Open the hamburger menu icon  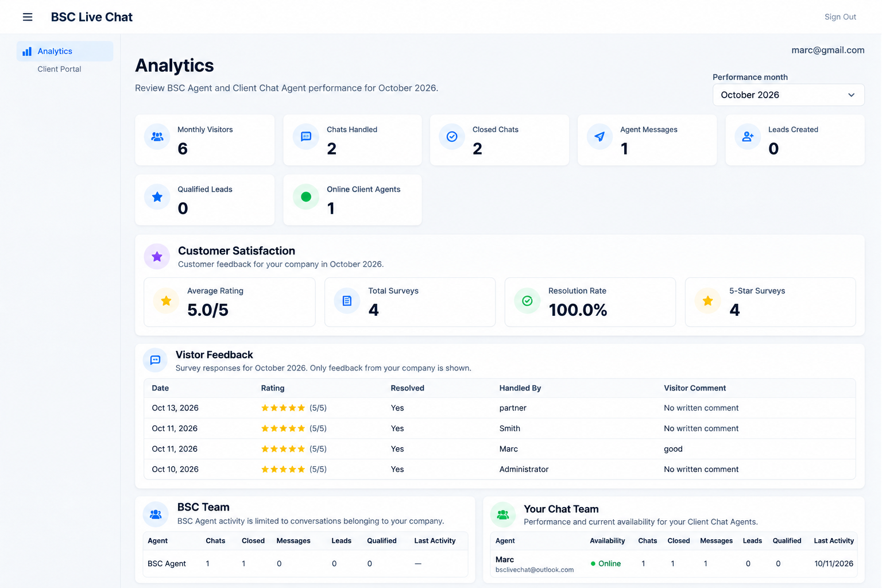click(x=28, y=17)
